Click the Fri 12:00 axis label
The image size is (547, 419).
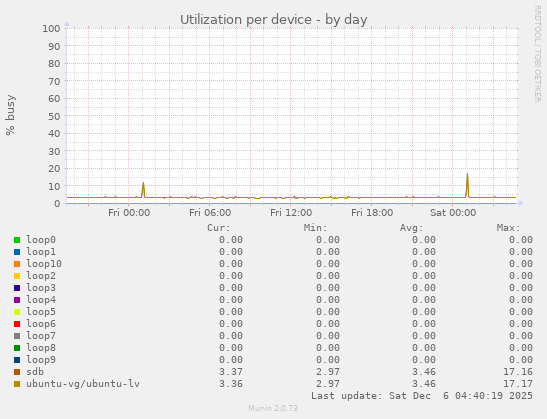click(x=291, y=212)
